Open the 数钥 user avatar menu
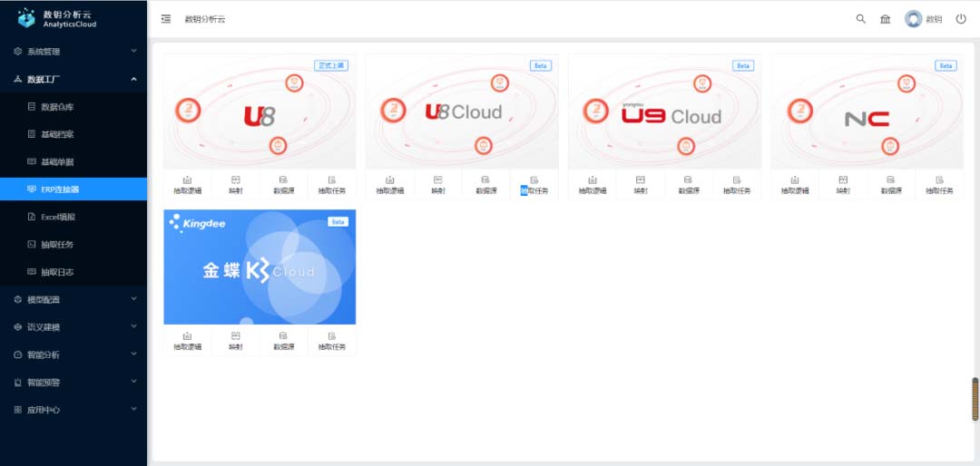Viewport: 980px width, 466px height. click(923, 19)
